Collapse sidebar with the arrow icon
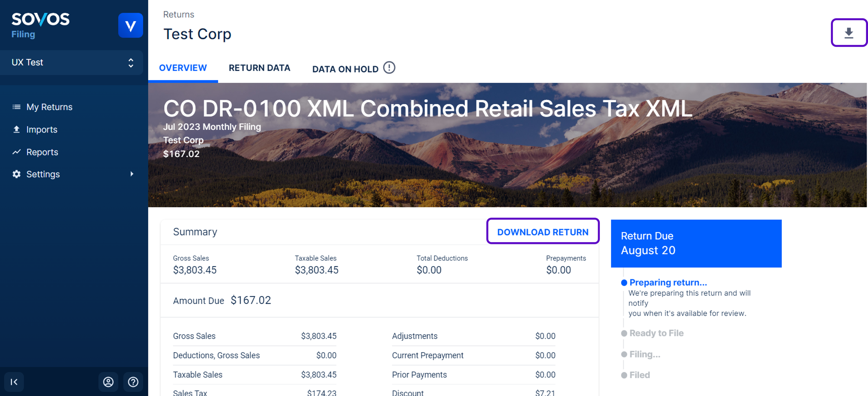This screenshot has width=868, height=396. coord(14,382)
